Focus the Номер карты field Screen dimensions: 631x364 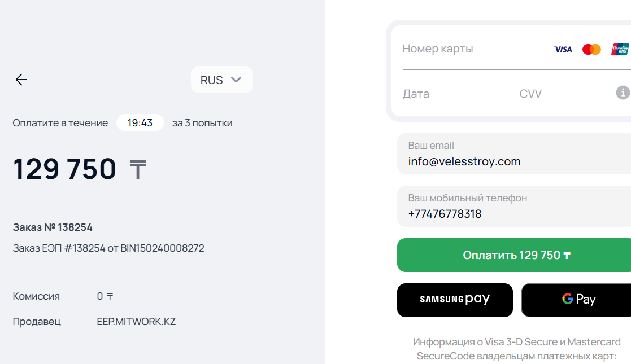coord(469,49)
